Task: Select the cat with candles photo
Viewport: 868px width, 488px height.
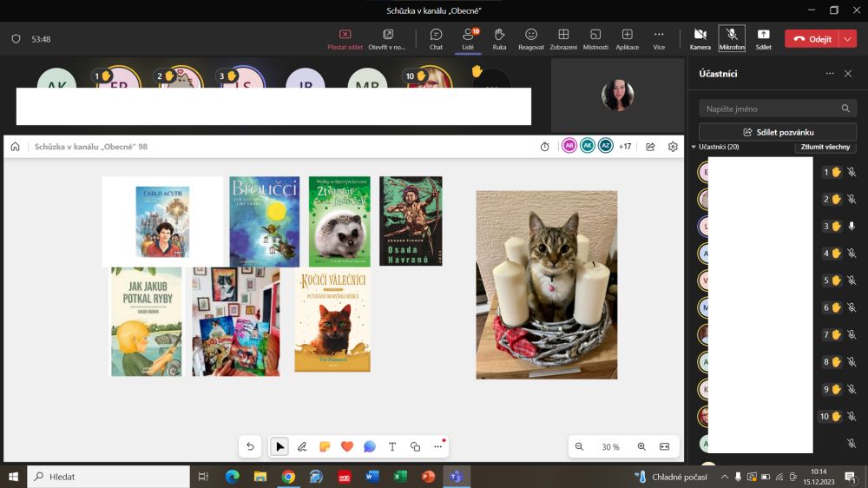Action: (546, 285)
